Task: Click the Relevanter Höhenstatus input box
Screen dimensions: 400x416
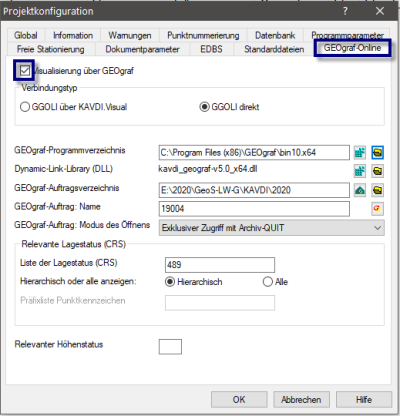Action: coord(170,347)
